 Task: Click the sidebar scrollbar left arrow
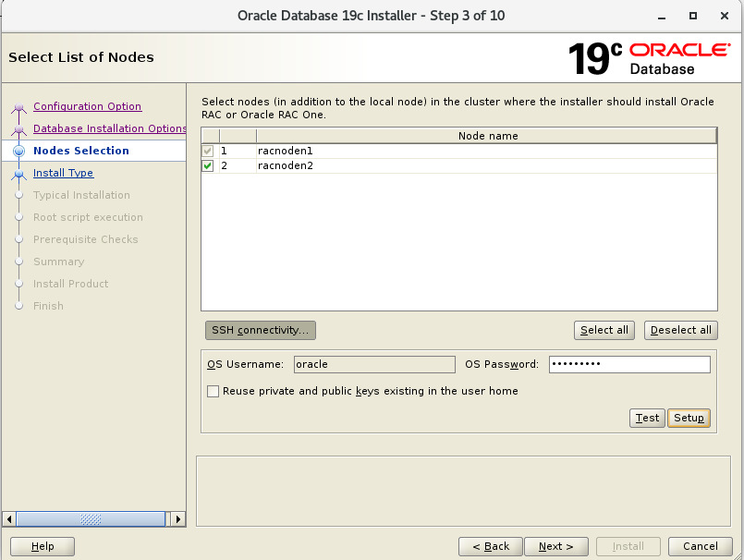[9, 519]
